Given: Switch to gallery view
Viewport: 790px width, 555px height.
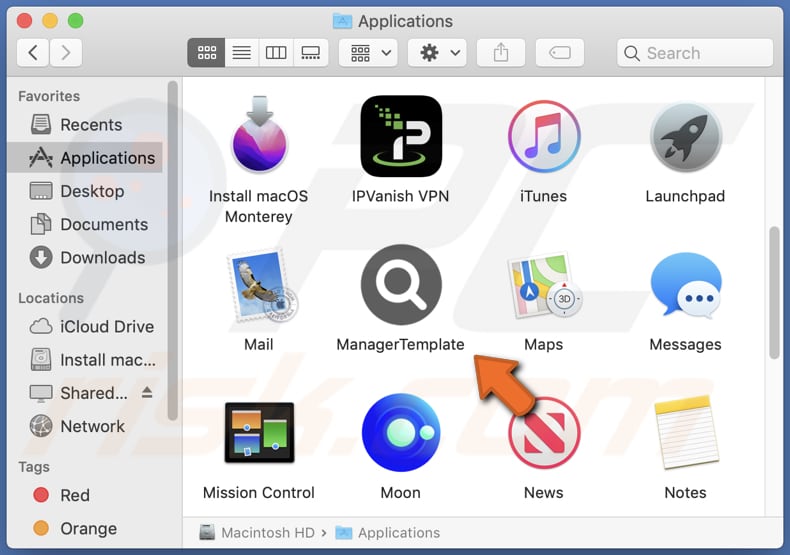Looking at the screenshot, I should pyautogui.click(x=310, y=52).
